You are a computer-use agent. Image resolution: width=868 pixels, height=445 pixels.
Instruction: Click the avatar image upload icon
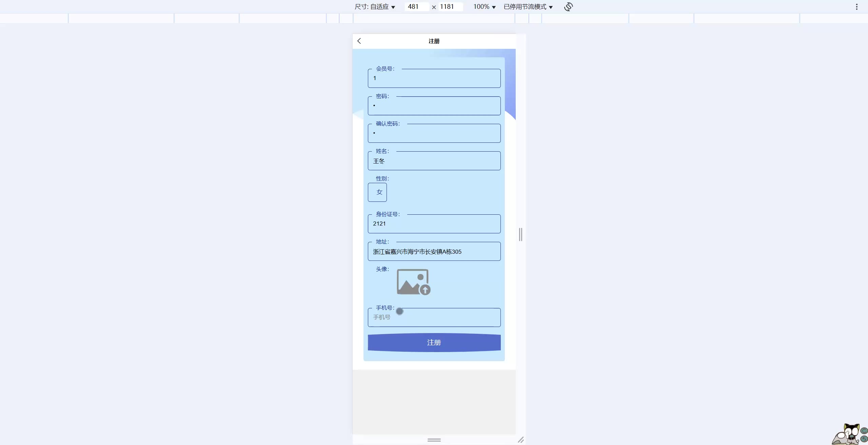point(413,282)
